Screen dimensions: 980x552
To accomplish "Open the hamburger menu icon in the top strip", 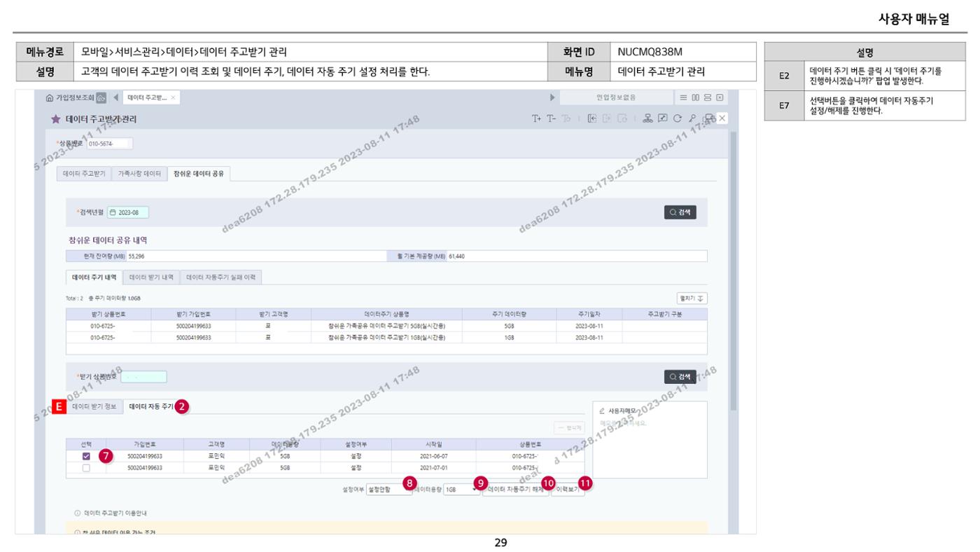I will coord(683,97).
